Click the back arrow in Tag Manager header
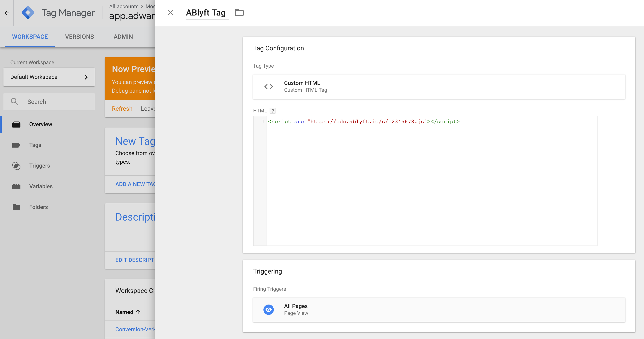644x339 pixels. pos(7,13)
